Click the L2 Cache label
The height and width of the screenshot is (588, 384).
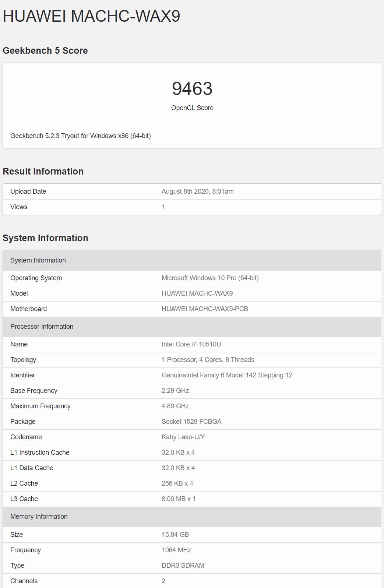coord(24,483)
